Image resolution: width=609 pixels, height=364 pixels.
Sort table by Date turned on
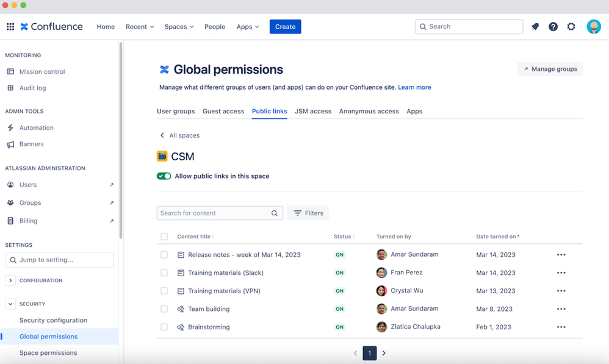pyautogui.click(x=498, y=237)
